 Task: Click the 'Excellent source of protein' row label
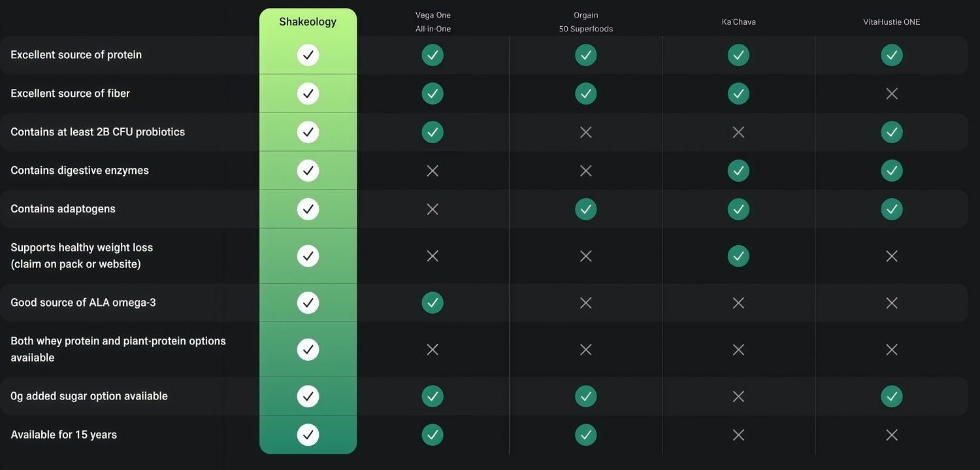tap(76, 55)
